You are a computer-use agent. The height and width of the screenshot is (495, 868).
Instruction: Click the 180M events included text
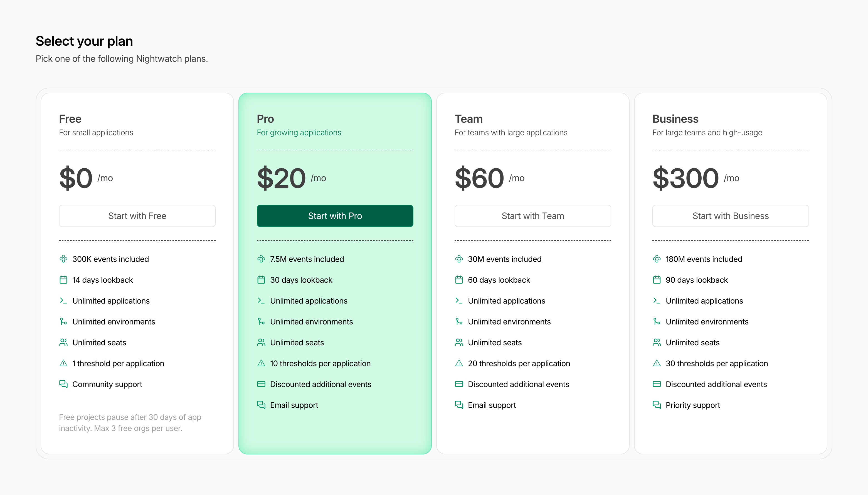(704, 259)
